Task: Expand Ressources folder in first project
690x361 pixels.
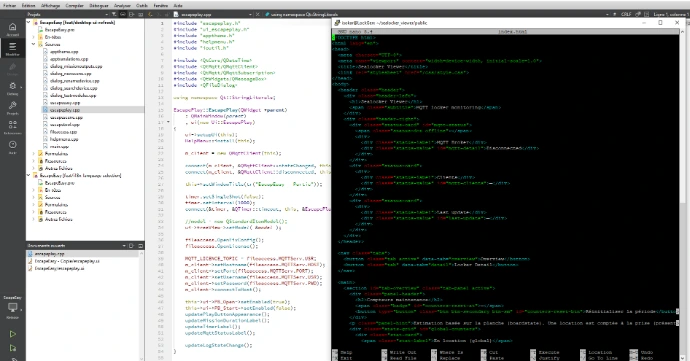Action: [x=34, y=161]
